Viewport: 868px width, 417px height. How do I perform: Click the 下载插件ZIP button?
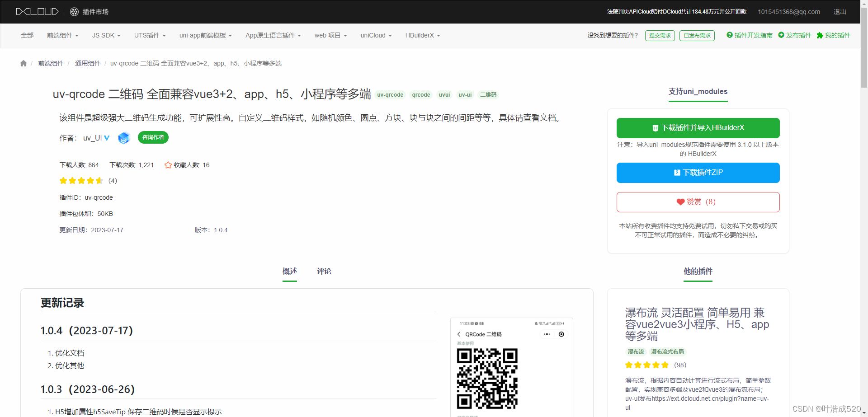point(698,173)
